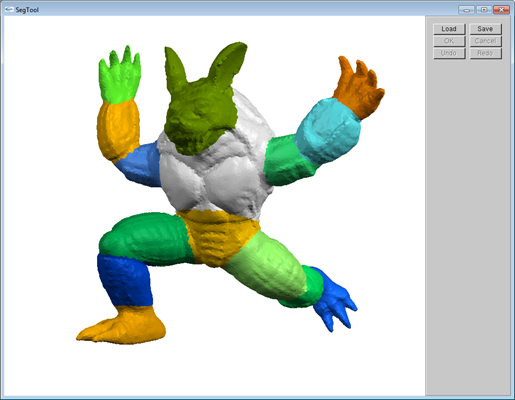Select the orange hand segment
The image size is (515, 400).
[x=358, y=88]
